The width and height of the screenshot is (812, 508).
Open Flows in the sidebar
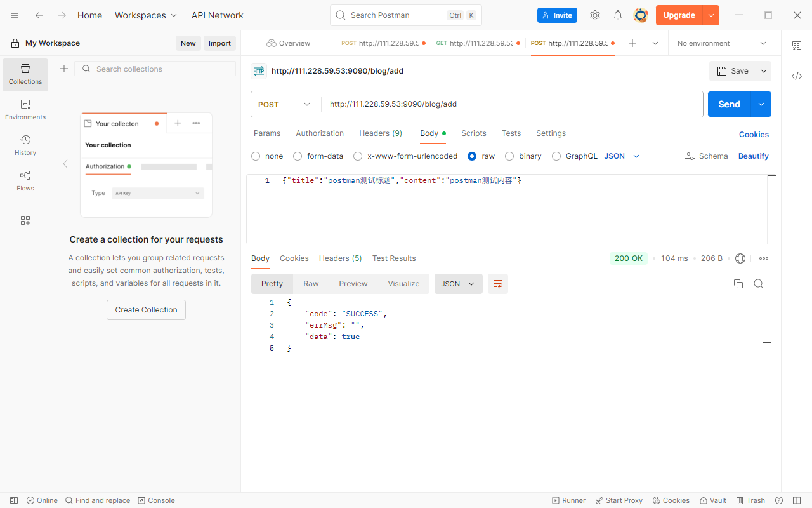click(25, 182)
